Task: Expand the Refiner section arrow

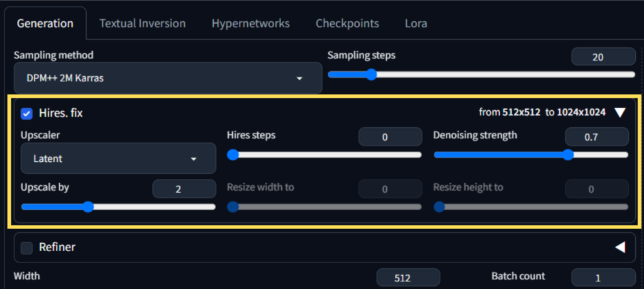Action: (x=620, y=247)
